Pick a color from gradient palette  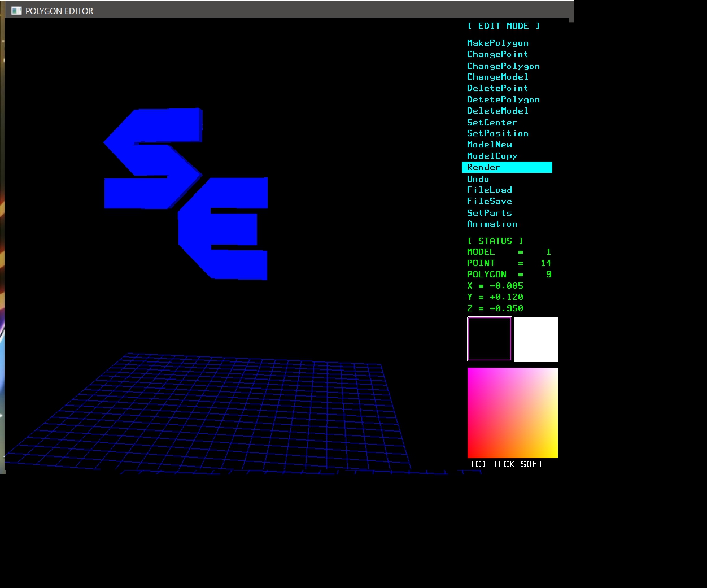513,413
